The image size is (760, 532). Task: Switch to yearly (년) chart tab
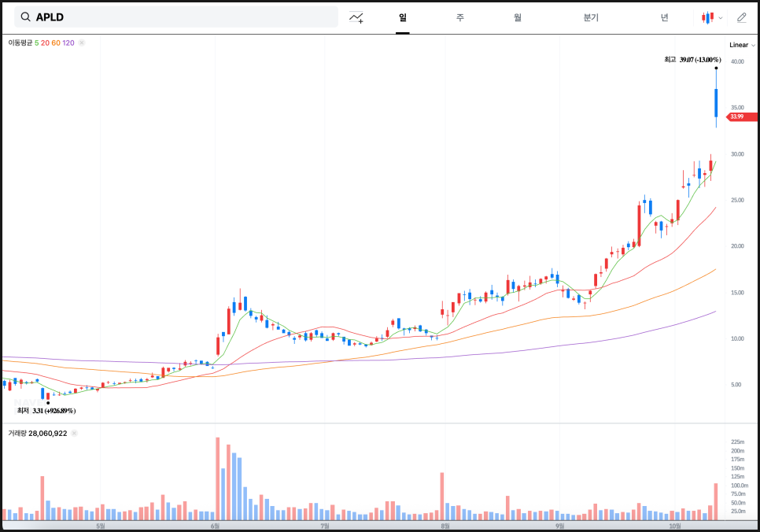pyautogui.click(x=665, y=17)
